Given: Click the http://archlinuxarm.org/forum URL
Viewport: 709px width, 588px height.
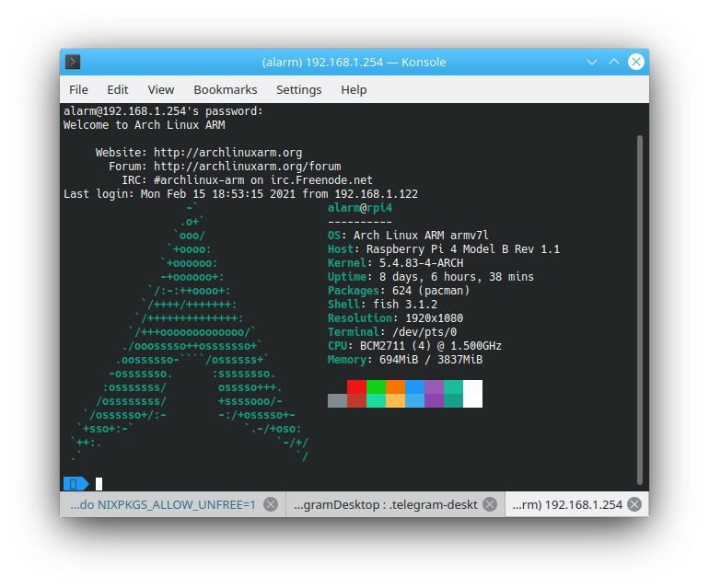Looking at the screenshot, I should [x=248, y=167].
